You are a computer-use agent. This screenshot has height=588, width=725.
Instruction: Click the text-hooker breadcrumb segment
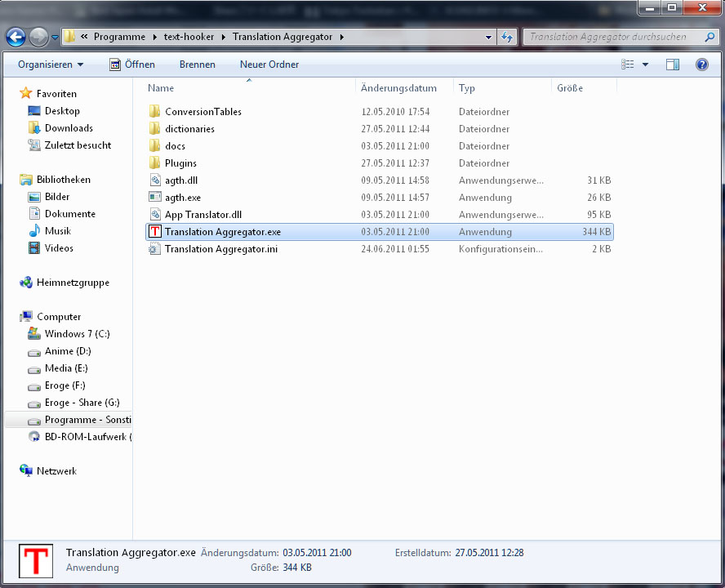pos(189,37)
